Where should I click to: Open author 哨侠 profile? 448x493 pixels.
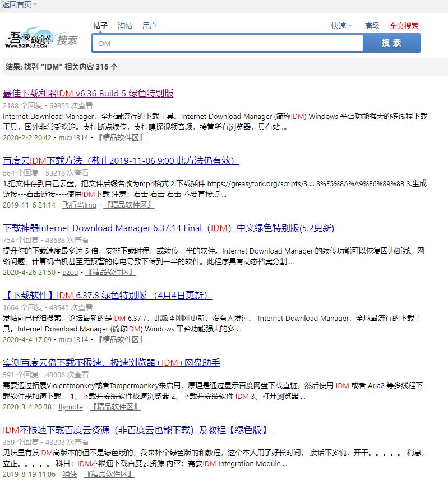pos(70,474)
